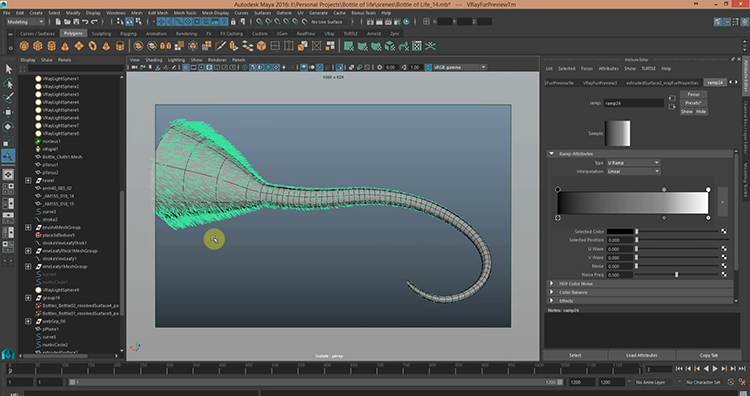
Task: Create a polygon cylinder from the shelf
Action: [x=51, y=46]
